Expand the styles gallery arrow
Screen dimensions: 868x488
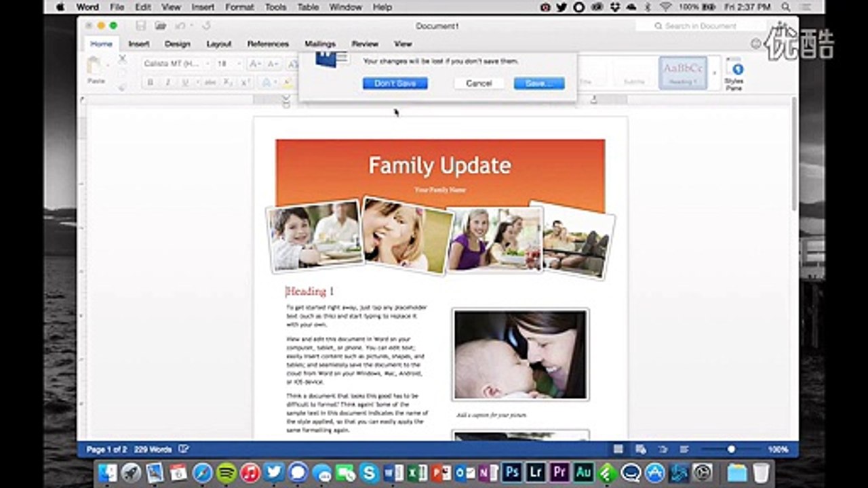[713, 73]
